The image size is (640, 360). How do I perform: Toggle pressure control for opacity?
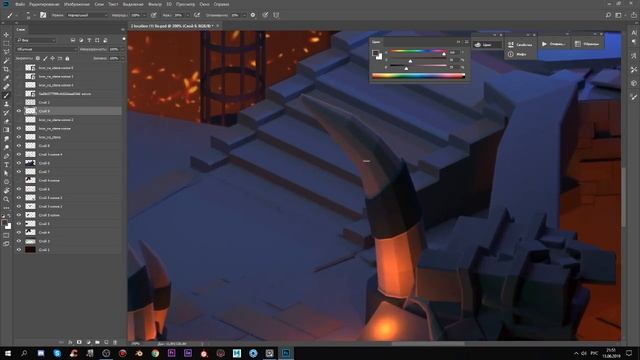153,15
